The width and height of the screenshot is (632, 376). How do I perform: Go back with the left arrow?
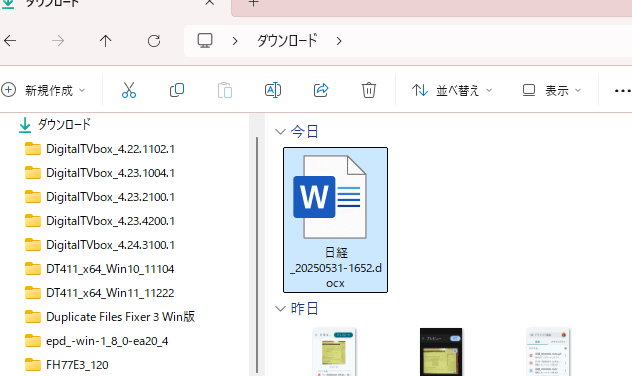[10, 41]
